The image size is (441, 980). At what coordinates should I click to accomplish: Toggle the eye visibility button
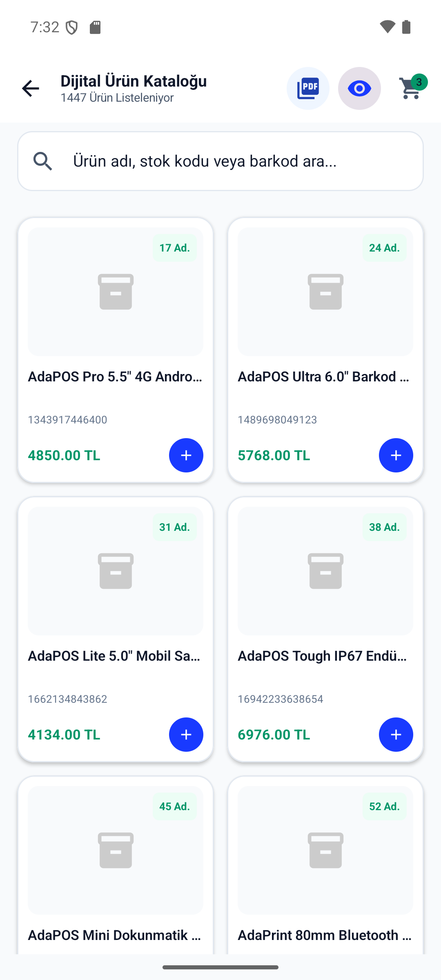click(359, 89)
